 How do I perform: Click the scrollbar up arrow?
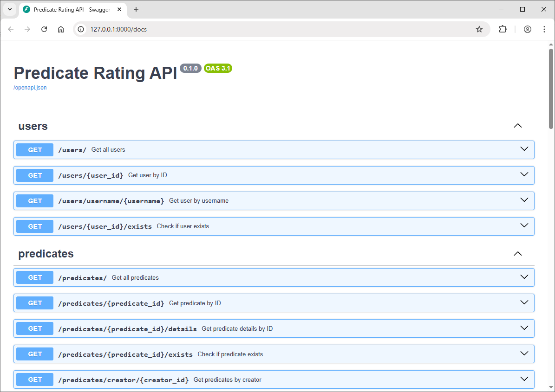551,45
